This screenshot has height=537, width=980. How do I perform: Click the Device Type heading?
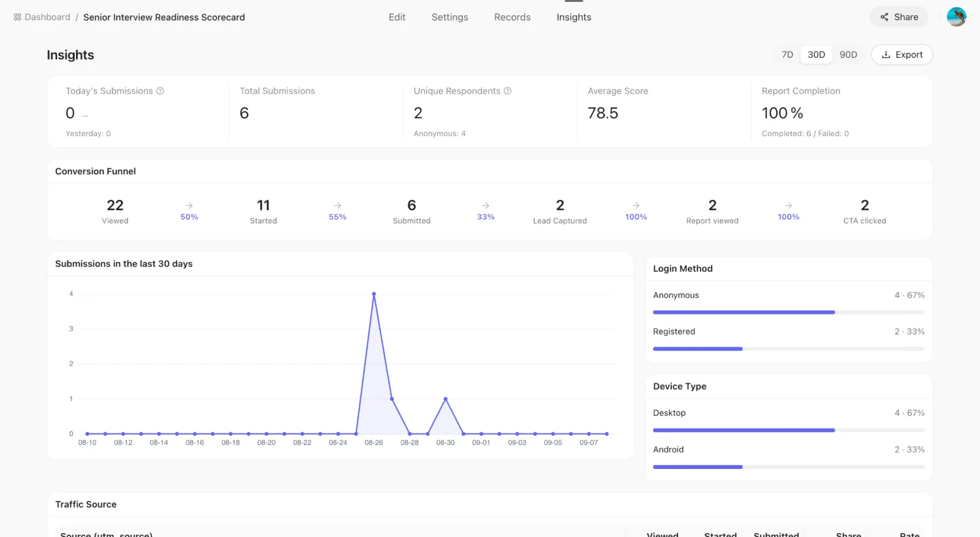pos(680,386)
